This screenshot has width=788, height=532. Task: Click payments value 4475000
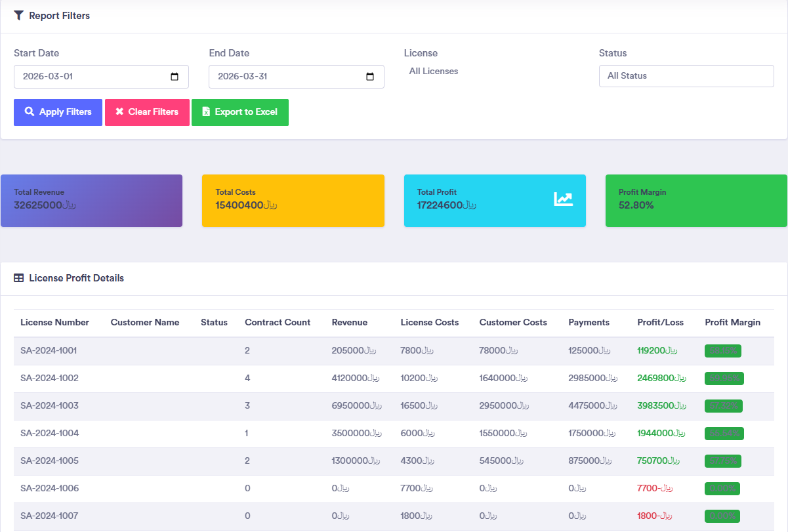[593, 406]
